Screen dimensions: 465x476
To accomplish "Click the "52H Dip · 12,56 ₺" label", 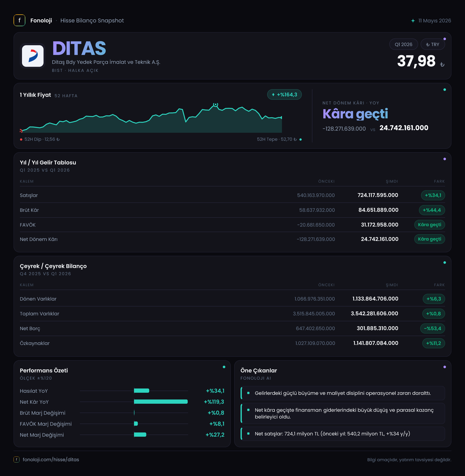I will point(42,140).
